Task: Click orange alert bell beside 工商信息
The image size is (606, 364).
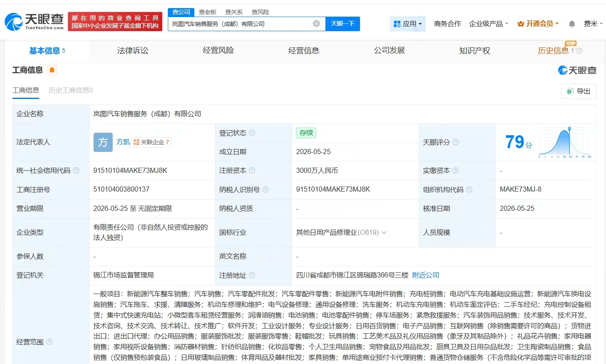Action: tap(52, 70)
